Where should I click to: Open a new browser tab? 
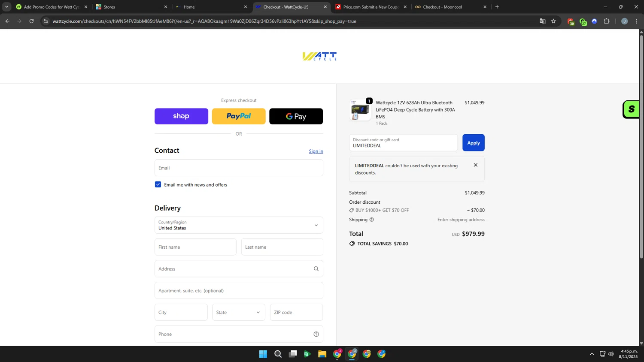pyautogui.click(x=497, y=7)
